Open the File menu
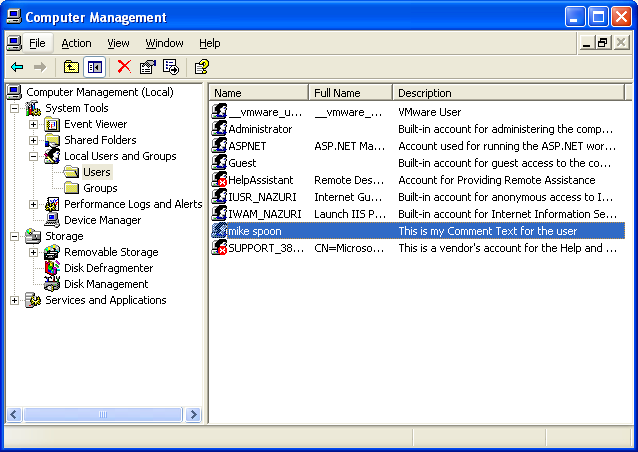 (37, 43)
